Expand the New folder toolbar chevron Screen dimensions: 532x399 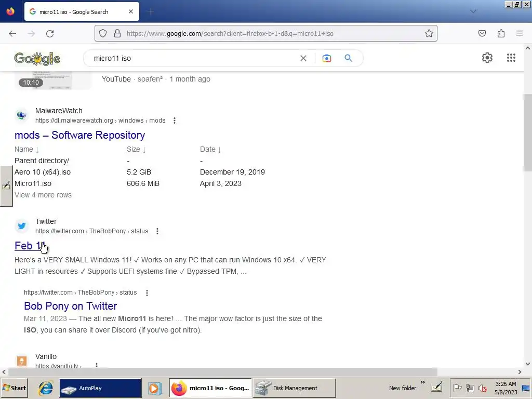(x=423, y=382)
